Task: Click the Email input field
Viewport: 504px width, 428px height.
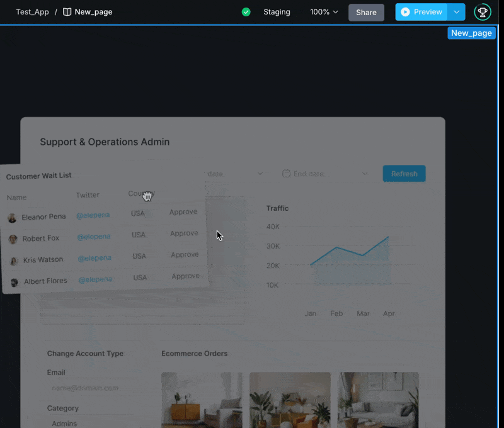Action: [x=94, y=388]
